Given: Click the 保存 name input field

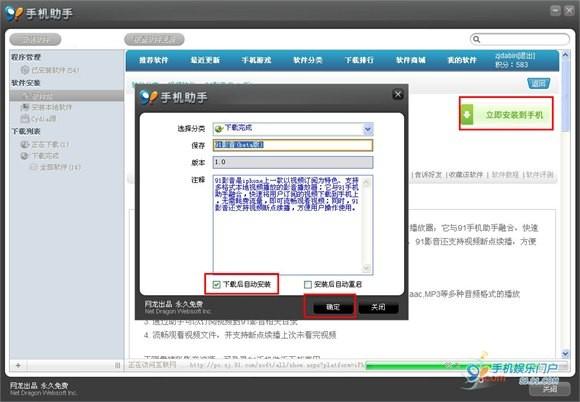Looking at the screenshot, I should point(293,145).
